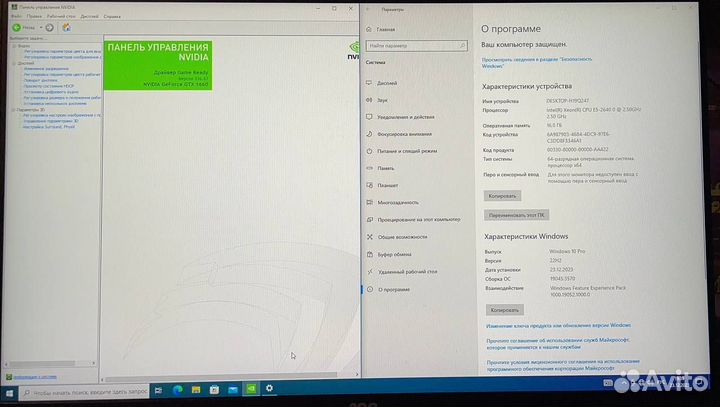Open the Windows Security details link
Screen dimensions: 720x407
[530, 62]
